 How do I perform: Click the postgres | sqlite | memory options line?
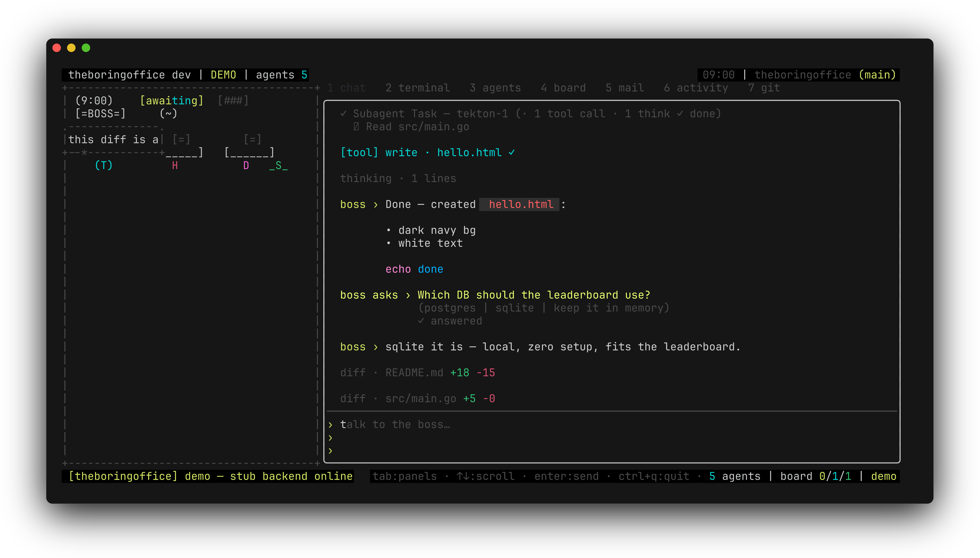tap(543, 308)
